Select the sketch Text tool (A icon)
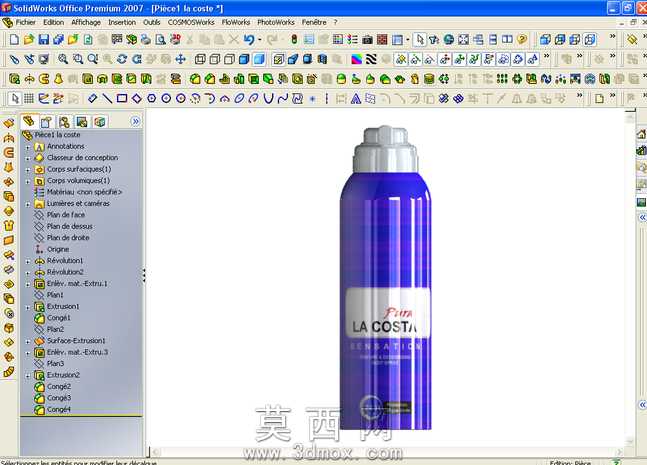The height and width of the screenshot is (465, 647). click(x=356, y=98)
